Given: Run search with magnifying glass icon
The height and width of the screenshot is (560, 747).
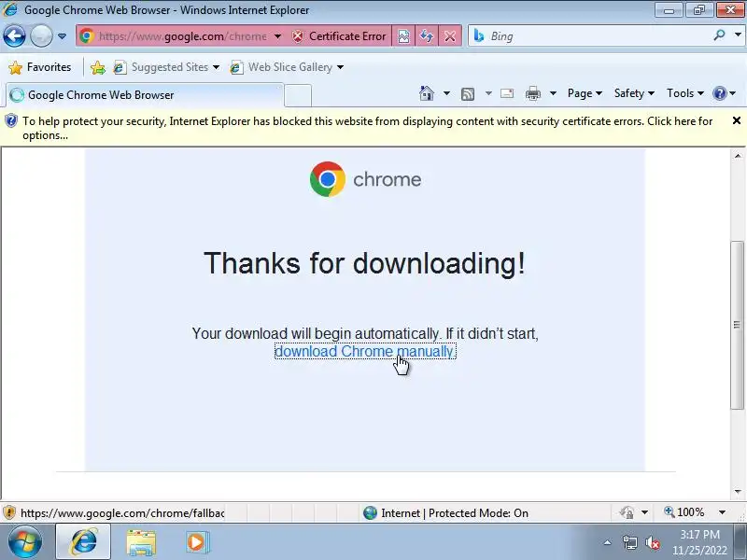Looking at the screenshot, I should coord(719,35).
